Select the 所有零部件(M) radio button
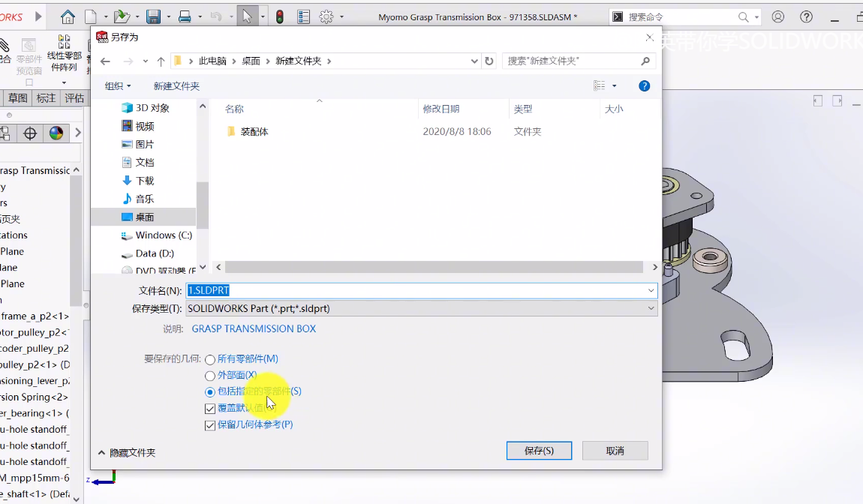863x504 pixels. point(210,359)
